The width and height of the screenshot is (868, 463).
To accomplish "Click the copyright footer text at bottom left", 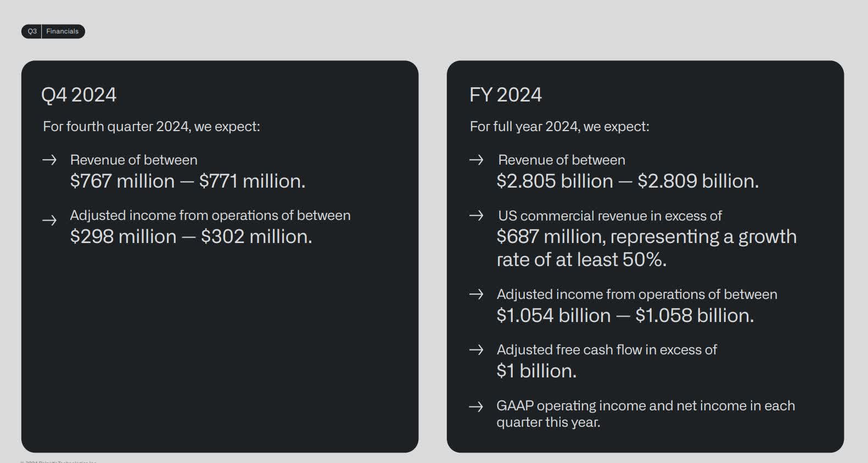I will click(x=58, y=461).
